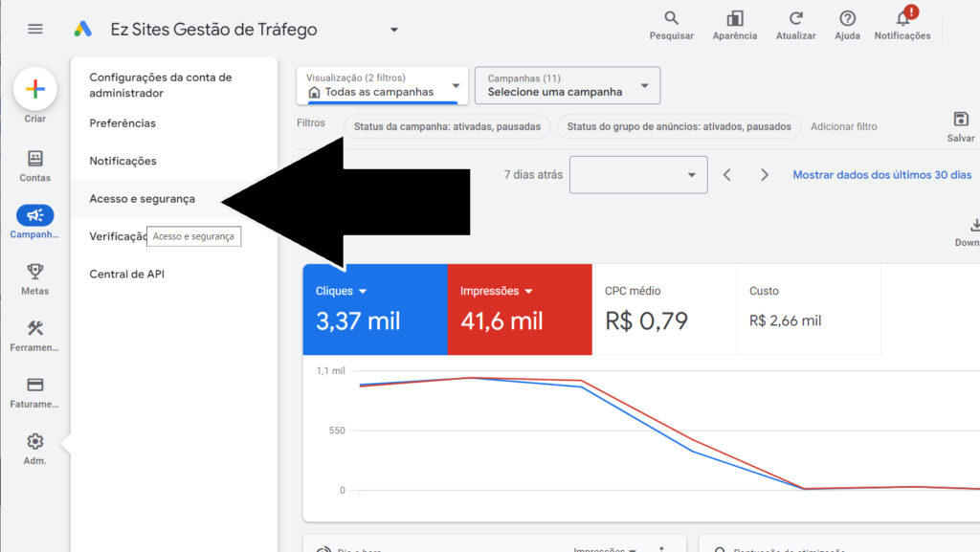Select Preferências in admin menu

click(122, 123)
